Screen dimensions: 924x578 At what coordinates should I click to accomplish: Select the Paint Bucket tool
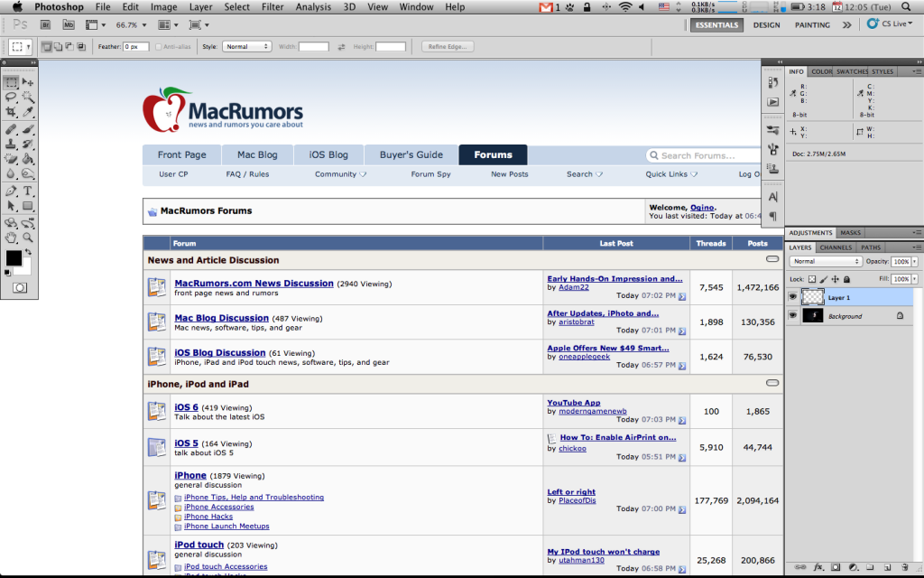click(x=28, y=159)
